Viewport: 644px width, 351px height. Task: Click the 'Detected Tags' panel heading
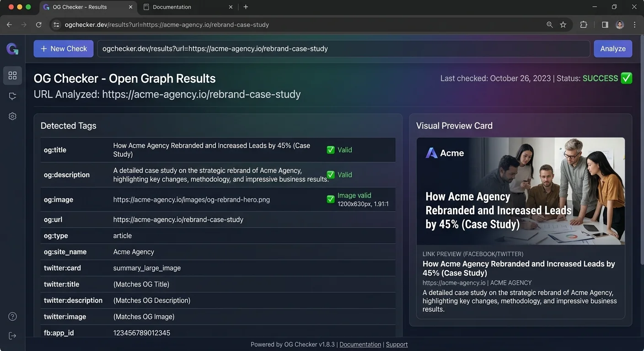click(x=69, y=126)
